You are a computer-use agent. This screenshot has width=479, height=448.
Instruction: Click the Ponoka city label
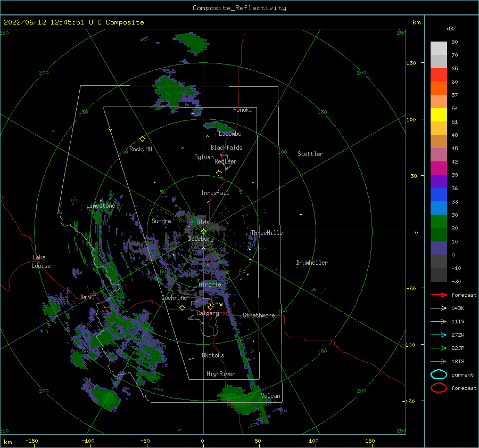[x=243, y=110]
